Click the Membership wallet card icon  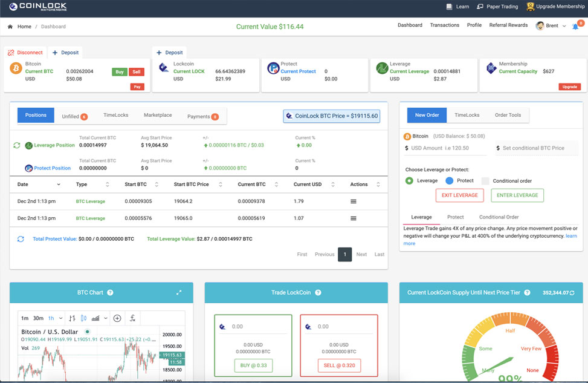click(491, 68)
